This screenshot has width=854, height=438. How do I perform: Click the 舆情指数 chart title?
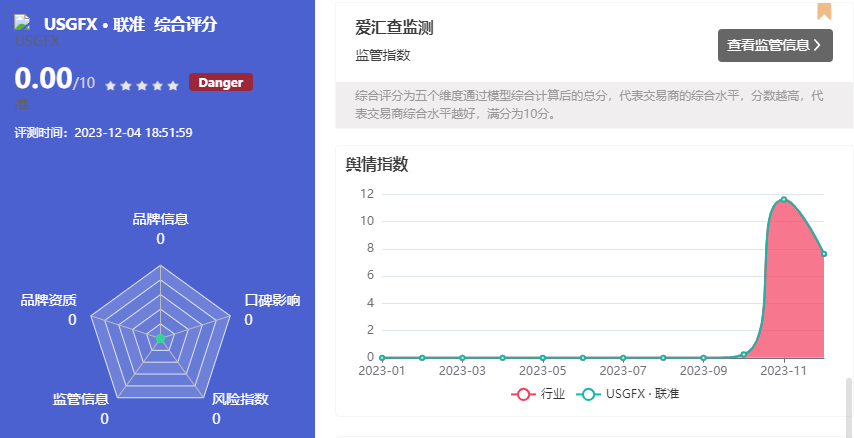[377, 164]
